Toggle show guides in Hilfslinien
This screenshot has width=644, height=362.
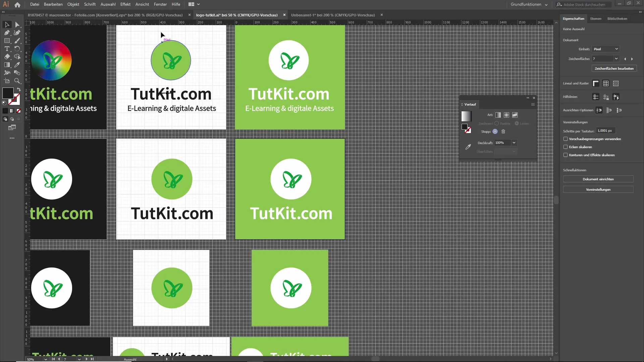click(x=596, y=97)
